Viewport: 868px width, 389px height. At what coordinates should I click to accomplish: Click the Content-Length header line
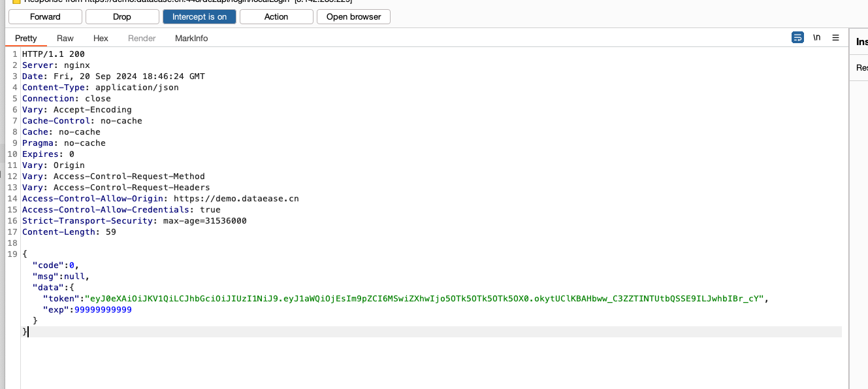point(69,232)
